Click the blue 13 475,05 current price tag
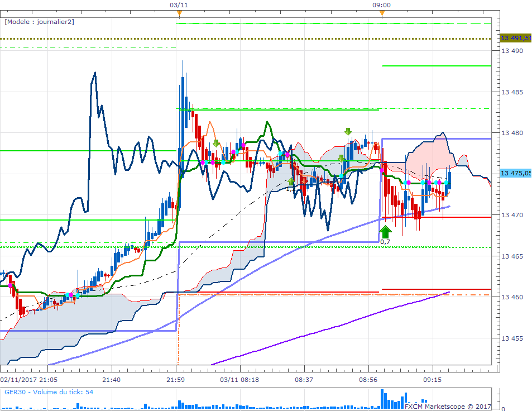 tap(516, 173)
